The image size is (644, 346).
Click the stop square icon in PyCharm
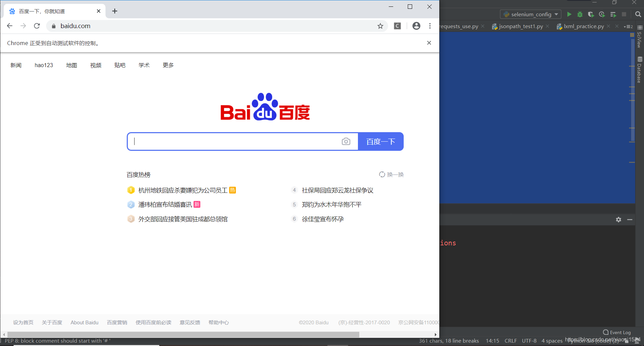(x=624, y=14)
